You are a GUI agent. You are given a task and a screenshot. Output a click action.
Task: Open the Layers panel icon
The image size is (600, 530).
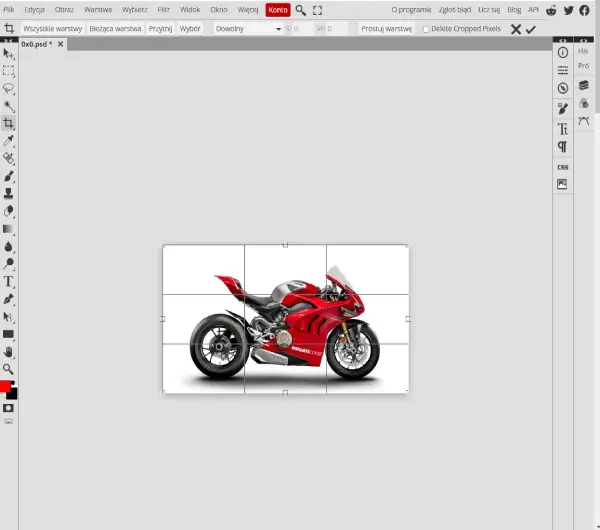point(584,85)
